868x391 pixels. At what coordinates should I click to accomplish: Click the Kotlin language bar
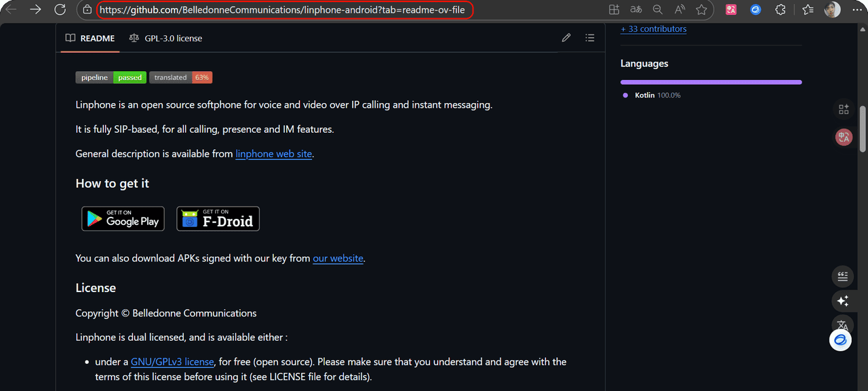[x=711, y=82]
